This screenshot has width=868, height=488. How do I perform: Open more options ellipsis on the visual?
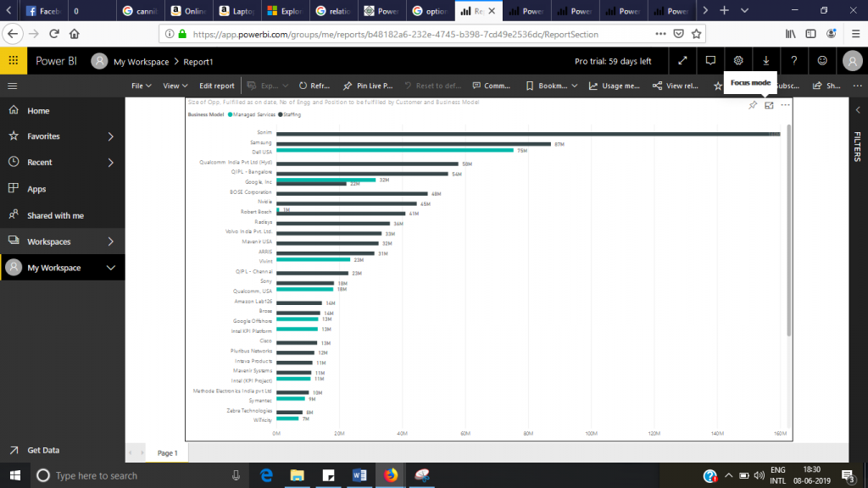[x=785, y=105]
